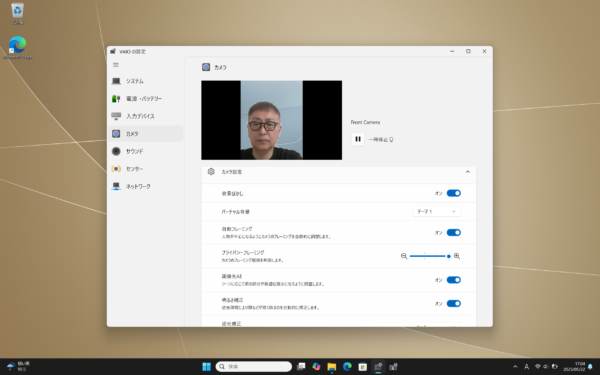Image resolution: width=600 pixels, height=375 pixels.
Task: Toggle 背景ぼかし switch off
Action: (453, 193)
